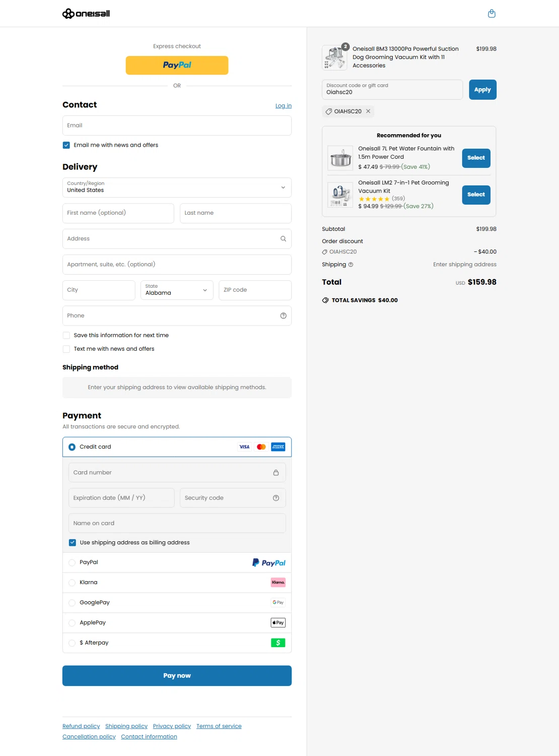Select the LM2 Grooming Vacuum Kit recommendation
The width and height of the screenshot is (559, 756).
pos(476,195)
